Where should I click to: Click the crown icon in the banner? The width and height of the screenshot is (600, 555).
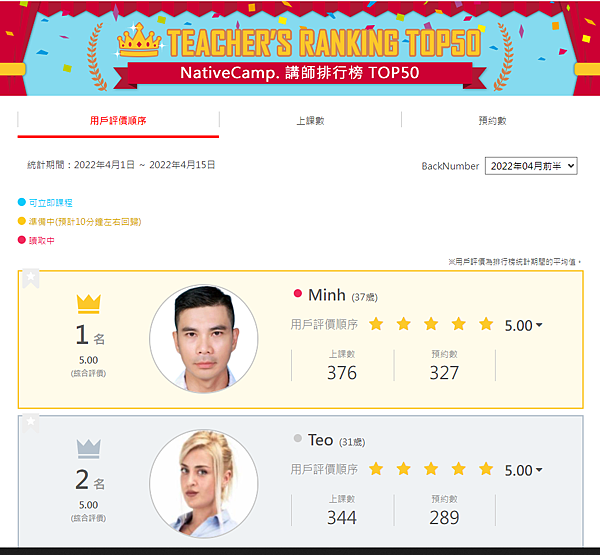tap(139, 41)
